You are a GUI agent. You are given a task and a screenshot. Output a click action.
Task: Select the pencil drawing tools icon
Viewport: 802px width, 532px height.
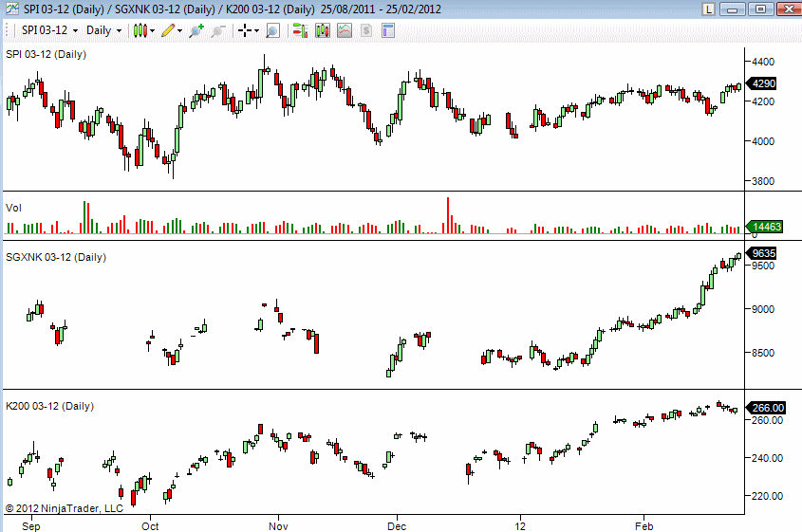point(168,30)
